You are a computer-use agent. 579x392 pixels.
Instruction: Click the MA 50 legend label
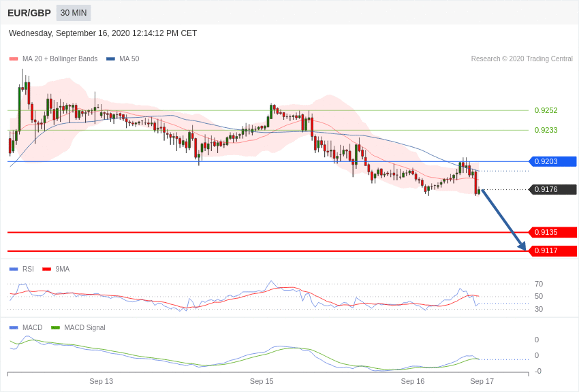[x=129, y=59]
